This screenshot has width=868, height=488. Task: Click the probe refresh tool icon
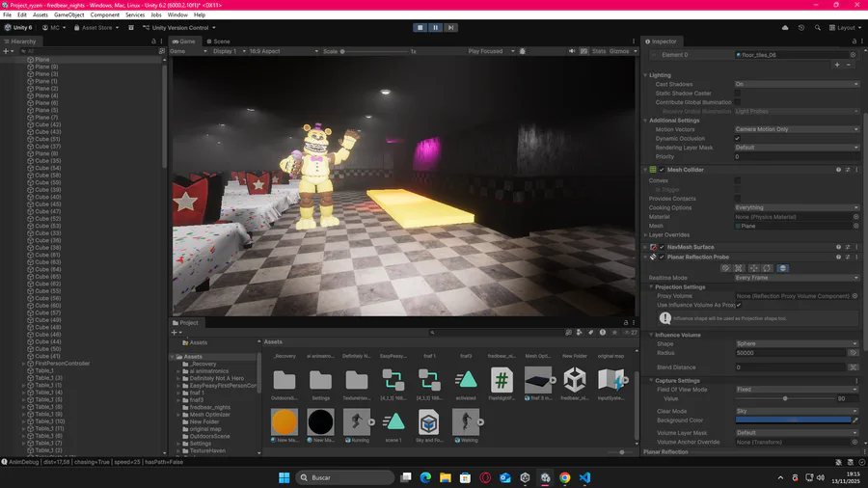(x=768, y=268)
